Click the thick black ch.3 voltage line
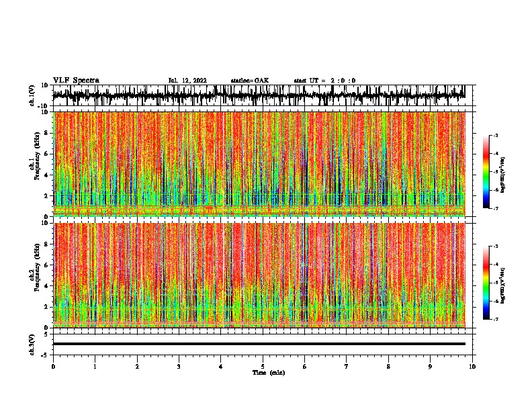 [259, 344]
